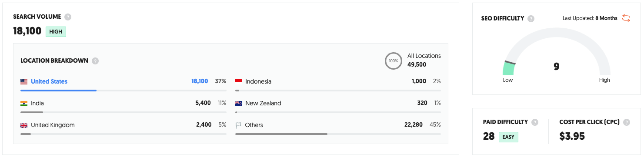The width and height of the screenshot is (644, 158).
Task: Click the New Zealand flag icon
Action: [239, 103]
